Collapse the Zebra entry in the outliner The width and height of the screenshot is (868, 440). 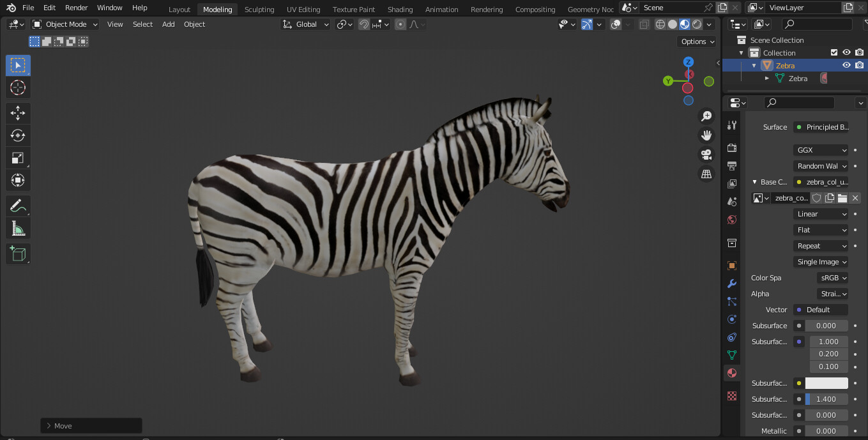[x=754, y=64]
